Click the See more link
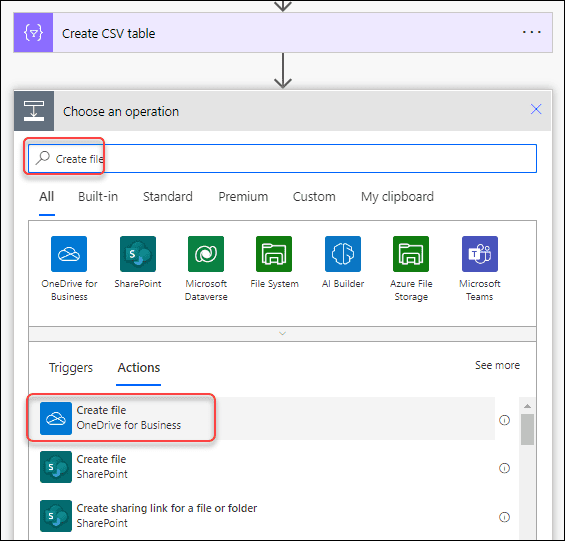The width and height of the screenshot is (565, 541). coord(497,365)
